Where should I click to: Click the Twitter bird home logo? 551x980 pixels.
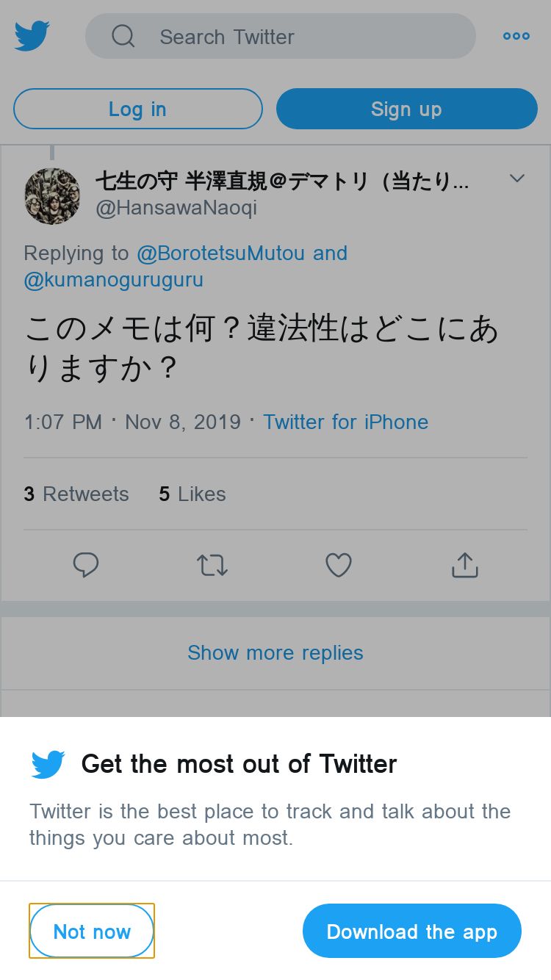(32, 36)
